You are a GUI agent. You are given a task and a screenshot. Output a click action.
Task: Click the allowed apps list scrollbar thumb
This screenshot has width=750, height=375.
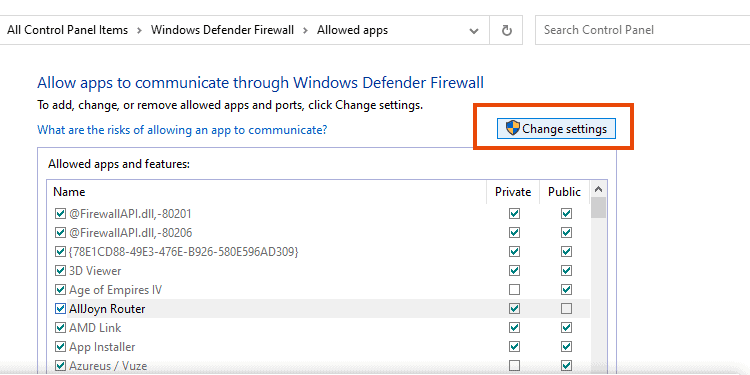coord(598,208)
